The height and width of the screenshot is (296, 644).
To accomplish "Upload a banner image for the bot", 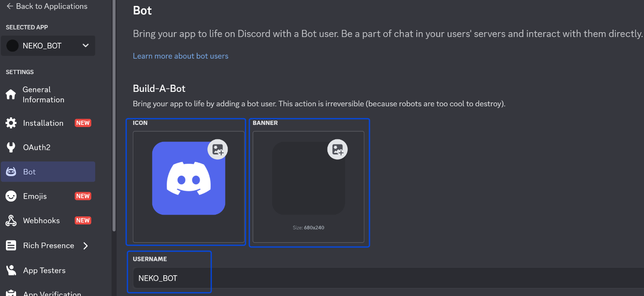I will (x=337, y=149).
